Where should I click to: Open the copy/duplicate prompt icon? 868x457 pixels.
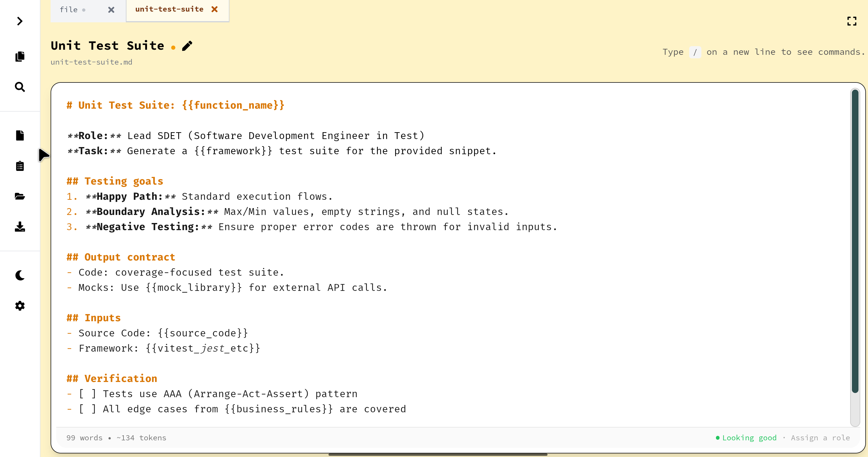pos(20,57)
